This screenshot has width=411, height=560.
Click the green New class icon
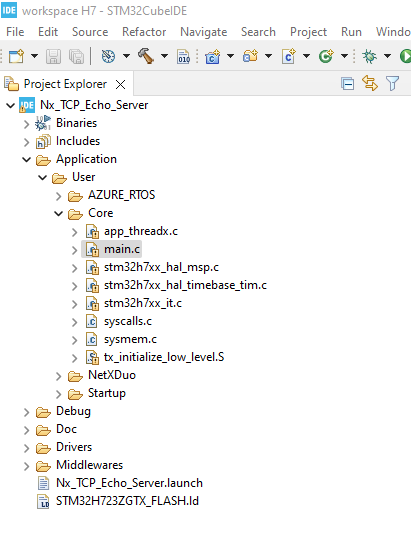[326, 56]
